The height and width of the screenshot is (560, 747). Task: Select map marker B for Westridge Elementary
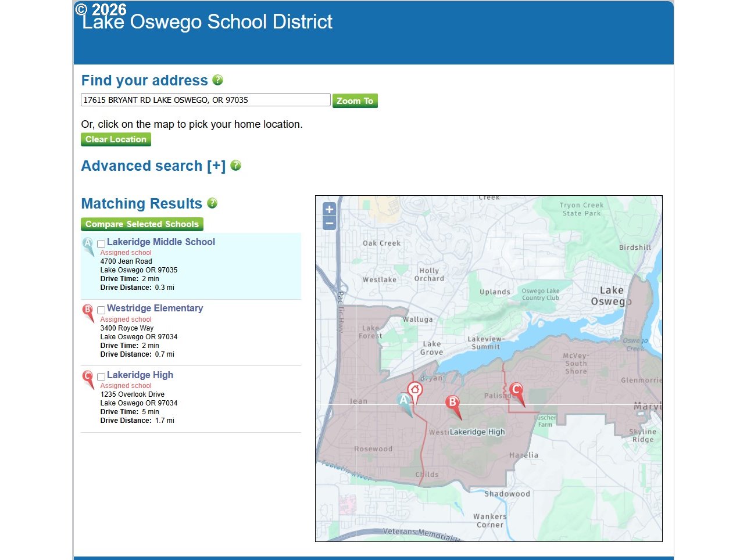click(453, 403)
